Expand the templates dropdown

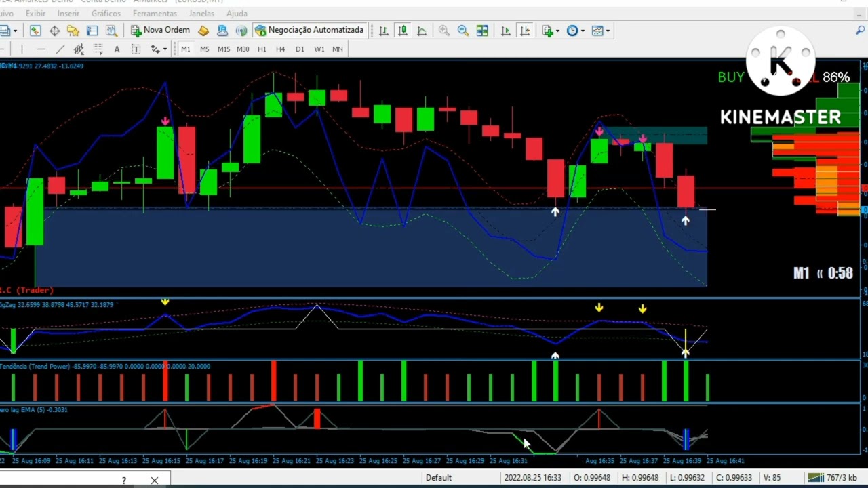pyautogui.click(x=608, y=30)
